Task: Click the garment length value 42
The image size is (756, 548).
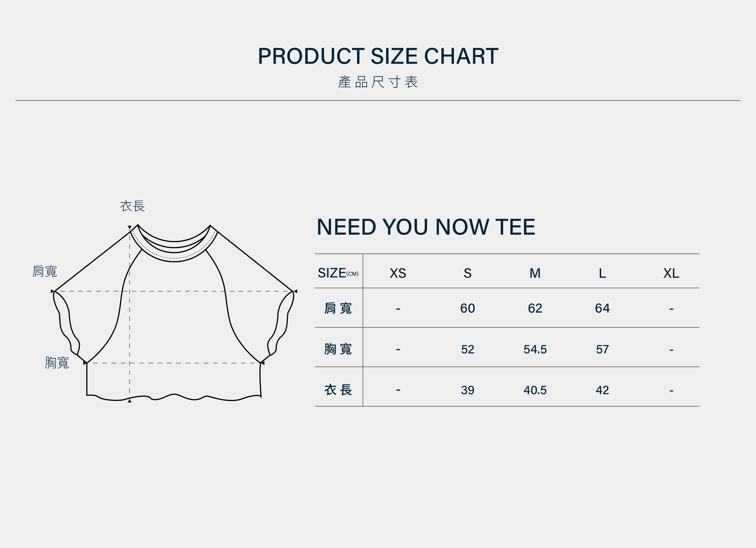Action: point(602,390)
